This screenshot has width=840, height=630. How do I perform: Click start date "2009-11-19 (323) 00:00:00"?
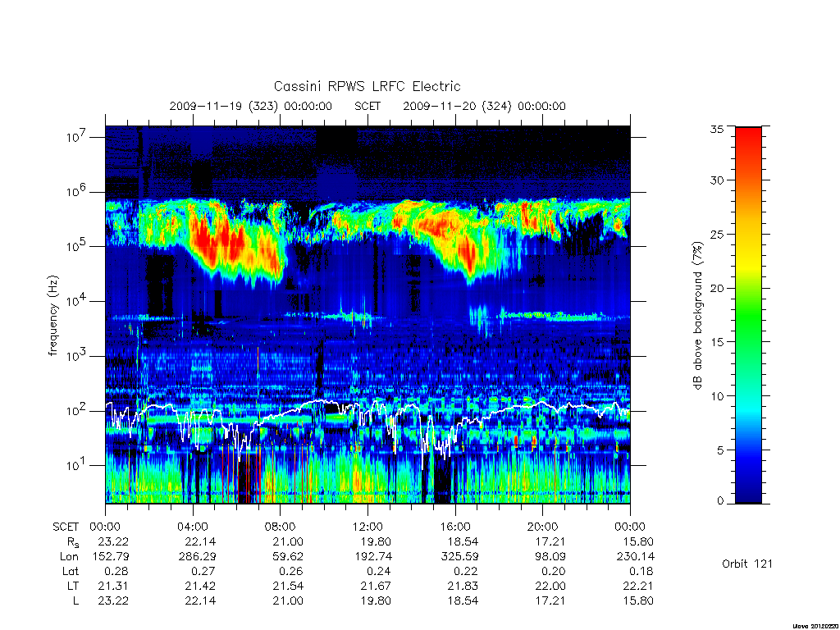[251, 106]
